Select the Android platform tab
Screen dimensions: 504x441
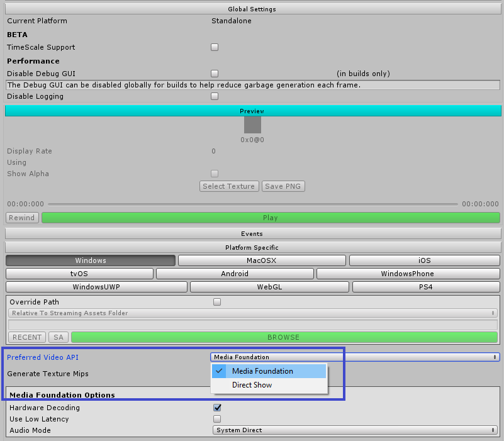[234, 273]
